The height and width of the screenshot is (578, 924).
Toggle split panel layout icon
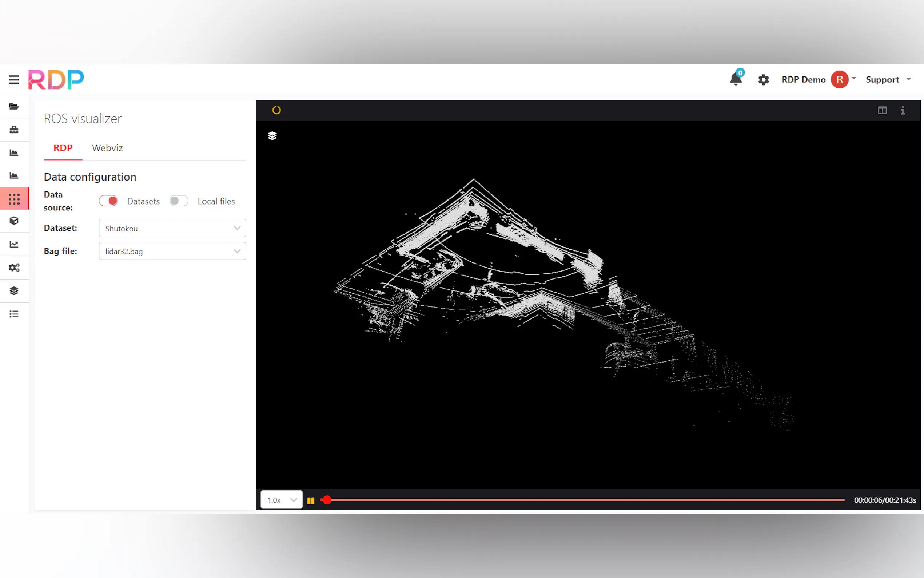click(882, 111)
